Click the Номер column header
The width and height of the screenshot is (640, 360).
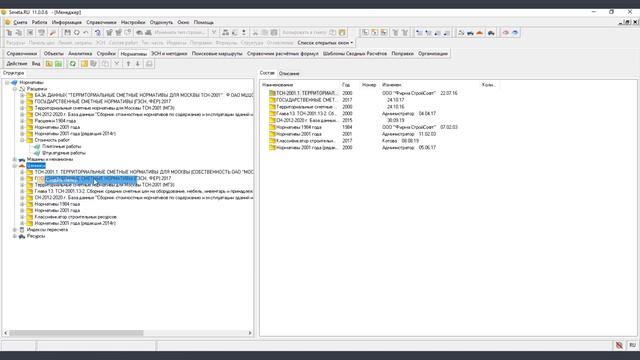tap(369, 85)
